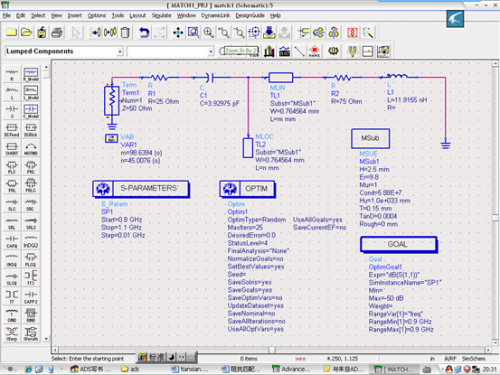Image resolution: width=500 pixels, height=375 pixels.
Task: Click the 'R=75 Ohm' value of R2
Action: point(347,101)
